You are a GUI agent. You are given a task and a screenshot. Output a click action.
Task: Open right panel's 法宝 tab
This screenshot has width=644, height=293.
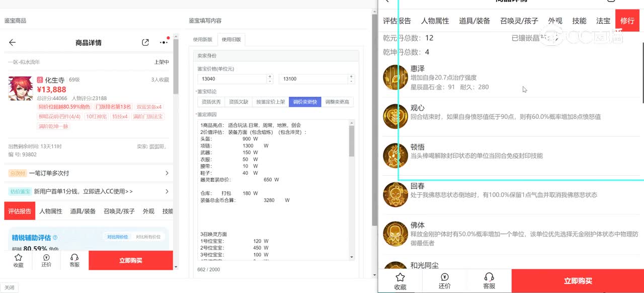pyautogui.click(x=603, y=21)
